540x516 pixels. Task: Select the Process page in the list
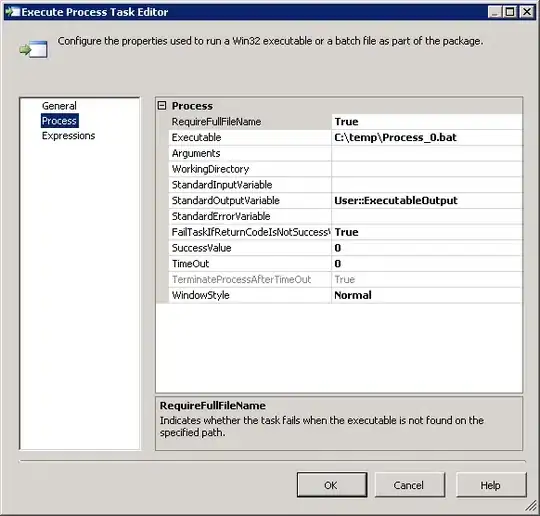click(x=59, y=121)
